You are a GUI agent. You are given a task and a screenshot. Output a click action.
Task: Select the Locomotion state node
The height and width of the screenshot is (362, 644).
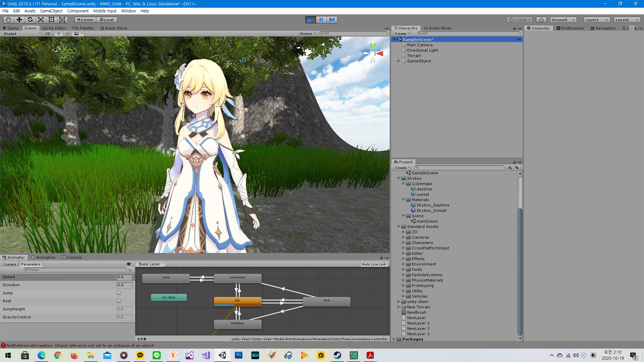(x=238, y=278)
